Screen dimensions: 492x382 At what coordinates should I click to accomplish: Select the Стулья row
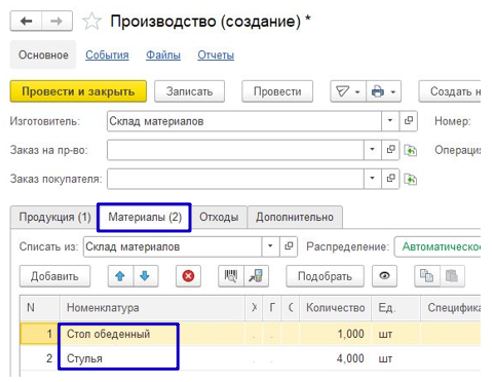pos(250,358)
